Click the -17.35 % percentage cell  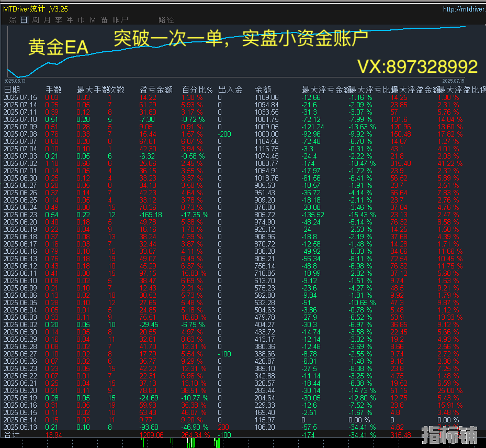(x=195, y=215)
